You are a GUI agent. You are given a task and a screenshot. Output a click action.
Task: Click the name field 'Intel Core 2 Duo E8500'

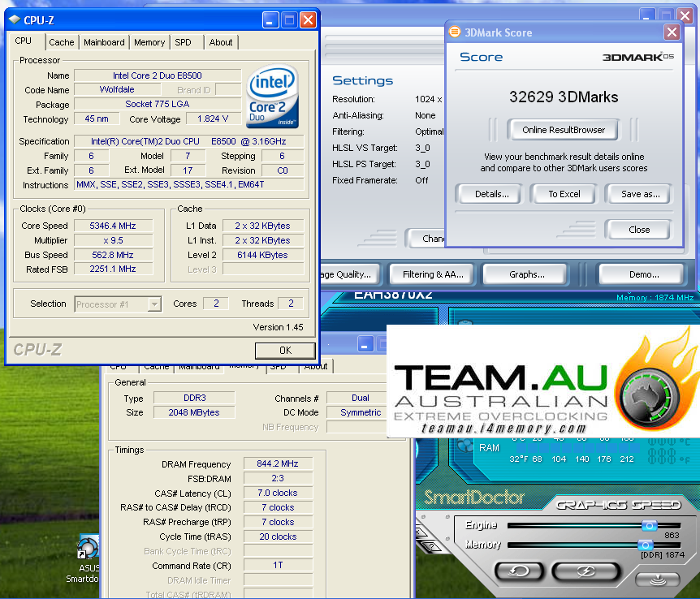tap(158, 75)
